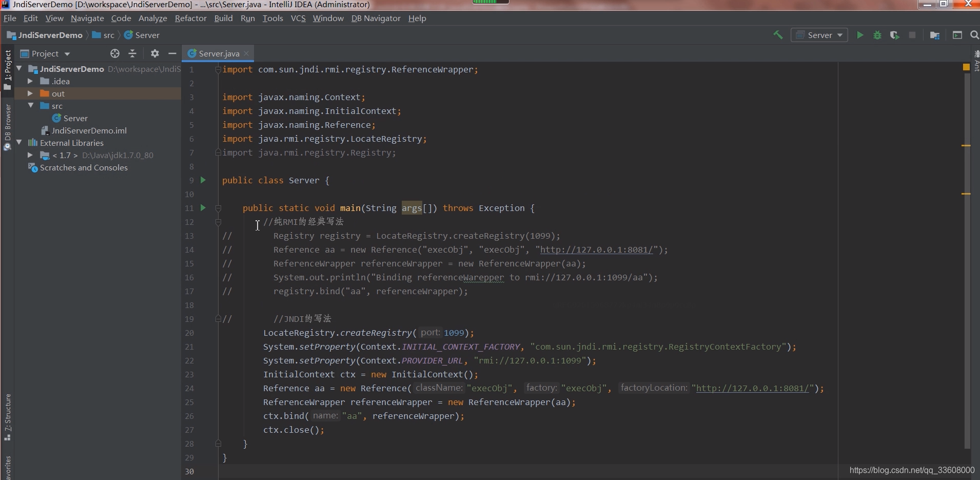Screen dimensions: 980x480
Task: Click the inspection status indicator above the scrollbar
Action: point(966,67)
